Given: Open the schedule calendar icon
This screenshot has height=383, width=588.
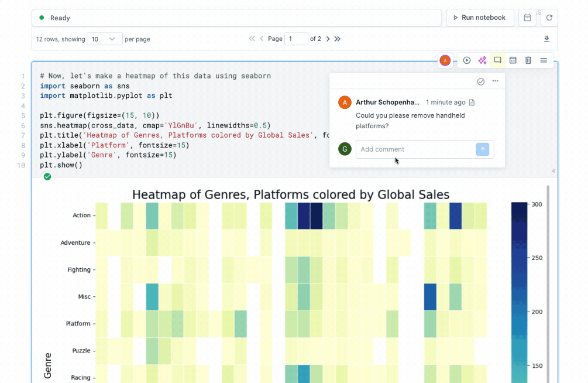Looking at the screenshot, I should [x=527, y=18].
